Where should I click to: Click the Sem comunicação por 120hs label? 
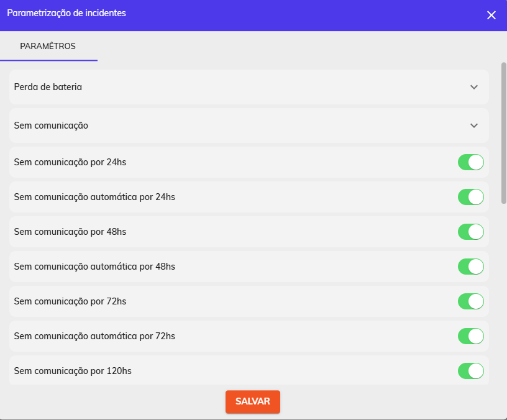point(73,371)
